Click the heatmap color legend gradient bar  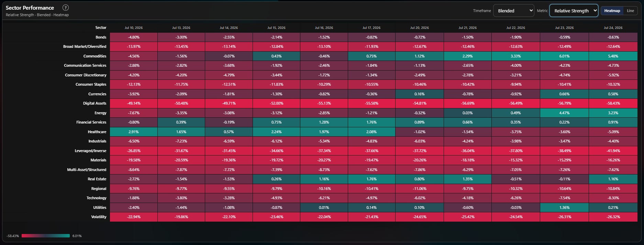46,236
